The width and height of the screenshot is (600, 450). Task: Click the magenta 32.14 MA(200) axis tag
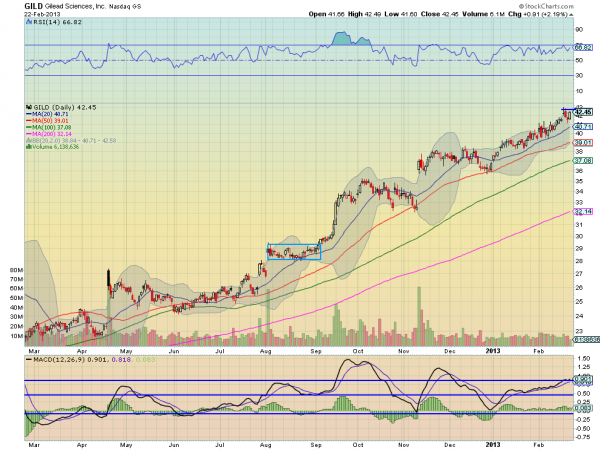click(x=583, y=212)
